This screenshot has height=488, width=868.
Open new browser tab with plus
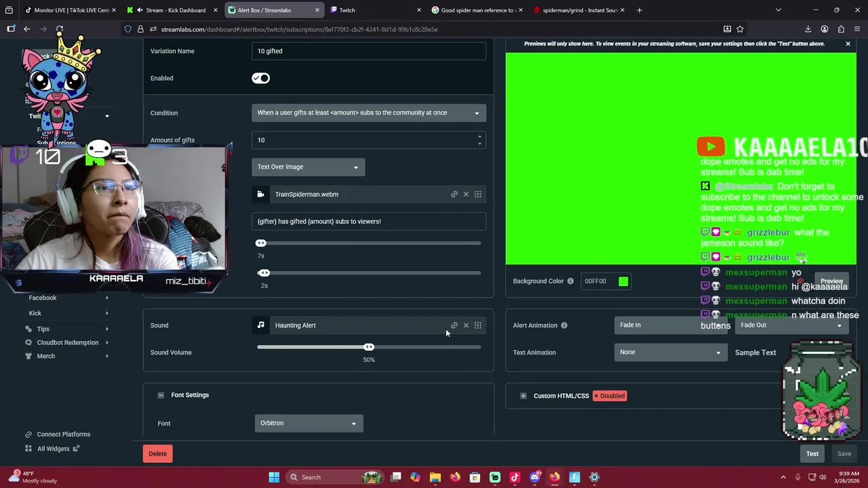pos(639,10)
